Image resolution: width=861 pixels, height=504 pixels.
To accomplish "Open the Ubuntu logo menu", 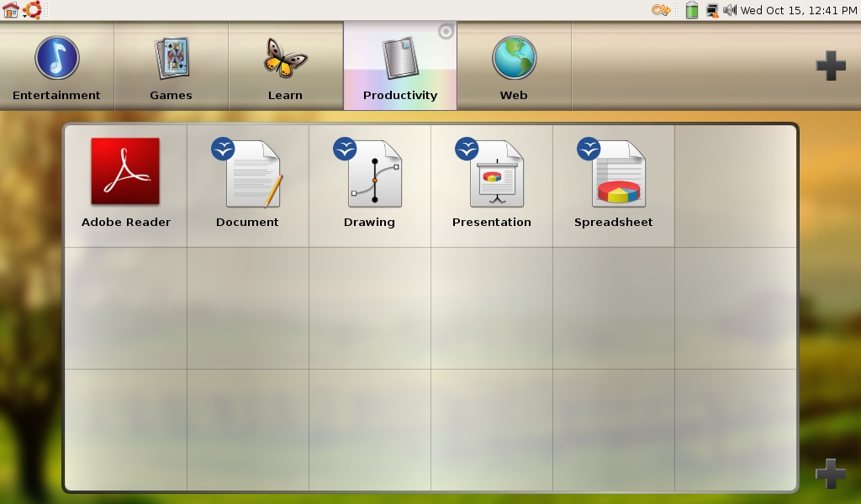I will click(33, 10).
